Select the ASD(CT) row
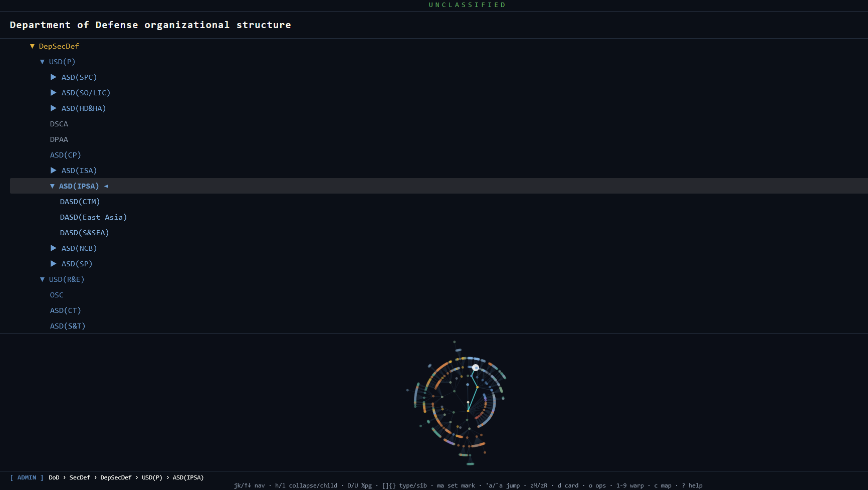 click(x=439, y=310)
